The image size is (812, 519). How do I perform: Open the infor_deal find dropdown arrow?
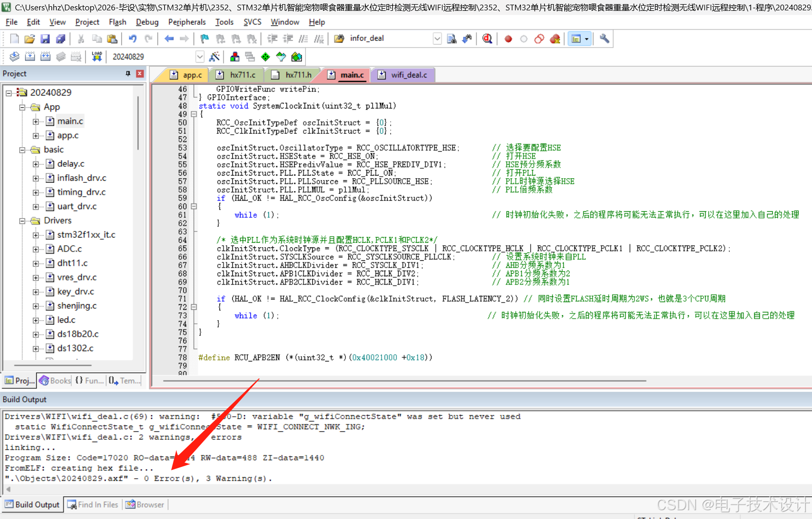pos(437,39)
